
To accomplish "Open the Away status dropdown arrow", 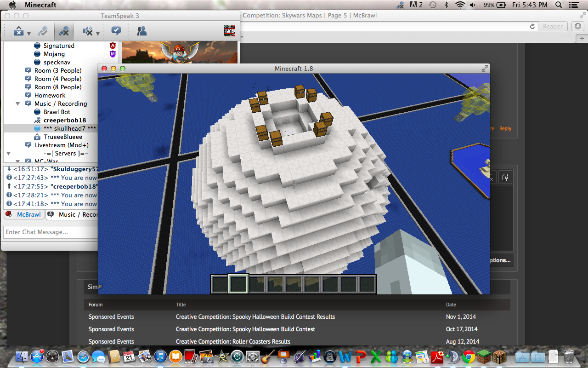I will pyautogui.click(x=29, y=34).
